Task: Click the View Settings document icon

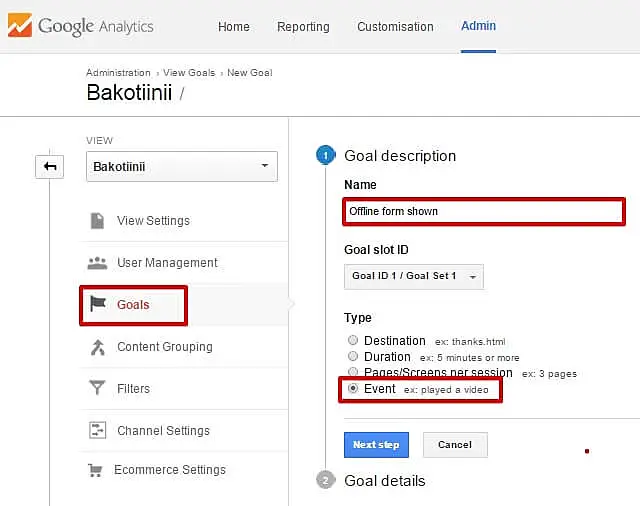Action: pos(97,221)
